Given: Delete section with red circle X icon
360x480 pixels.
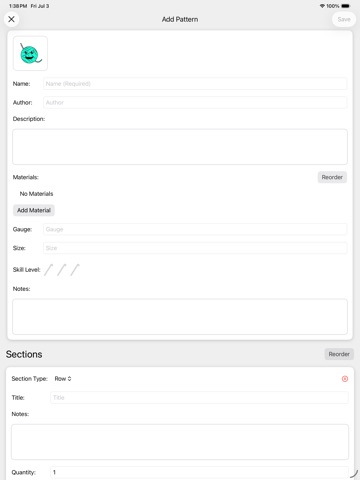Looking at the screenshot, I should [x=345, y=379].
